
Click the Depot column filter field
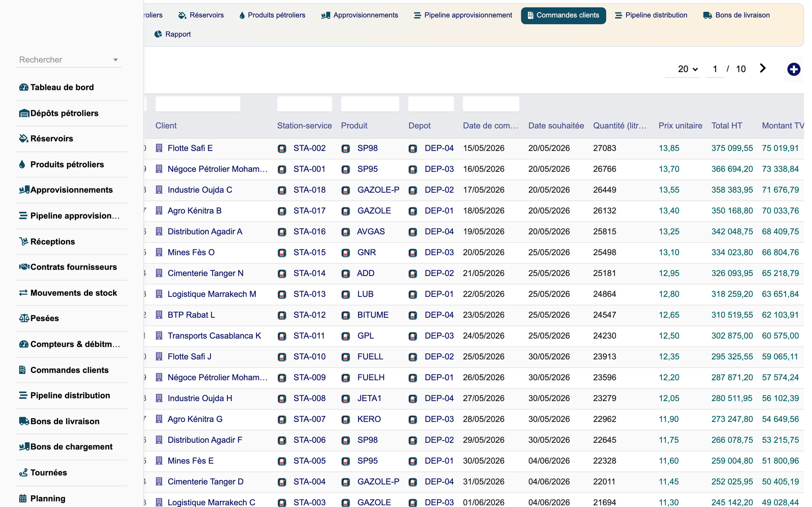click(x=431, y=104)
